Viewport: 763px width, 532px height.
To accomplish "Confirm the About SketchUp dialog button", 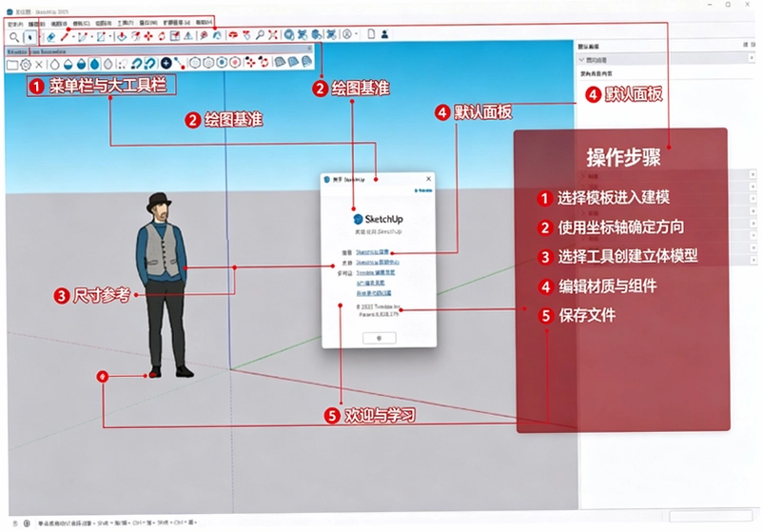I will tap(379, 338).
